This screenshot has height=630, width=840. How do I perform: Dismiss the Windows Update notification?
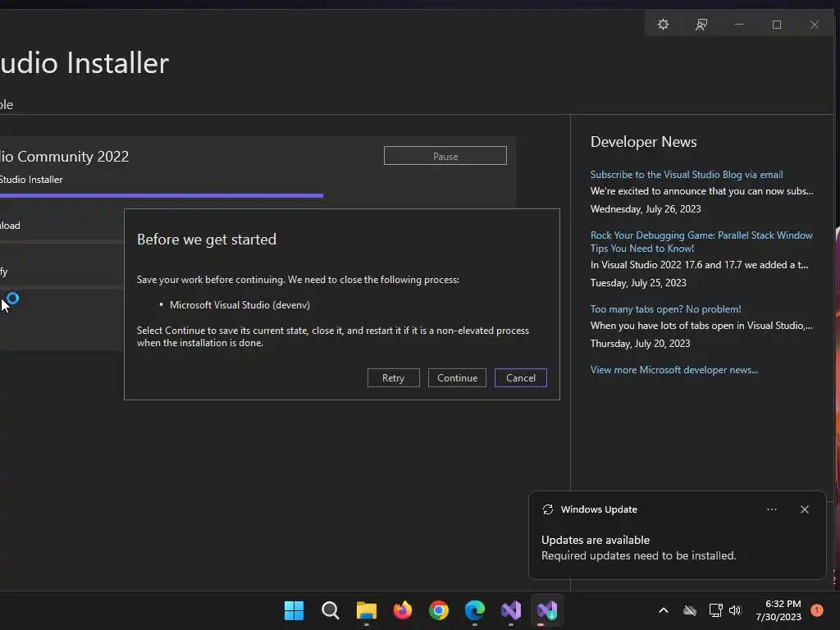point(805,509)
